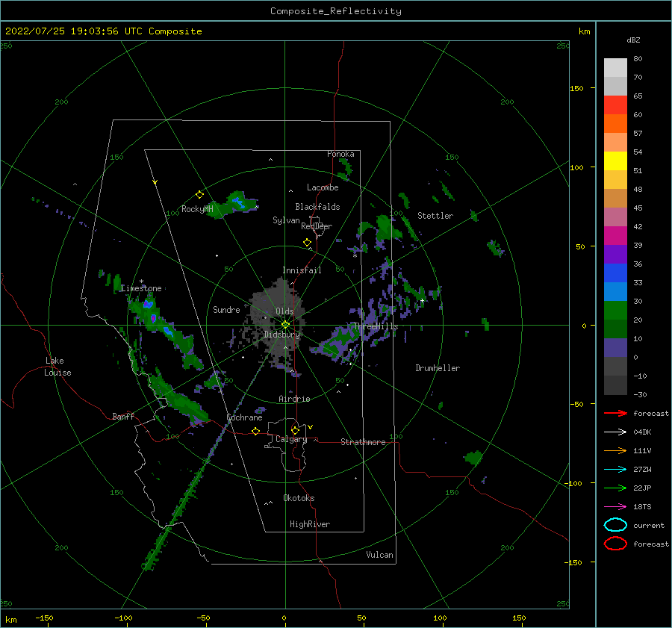Click the ThreeHills label

376,326
